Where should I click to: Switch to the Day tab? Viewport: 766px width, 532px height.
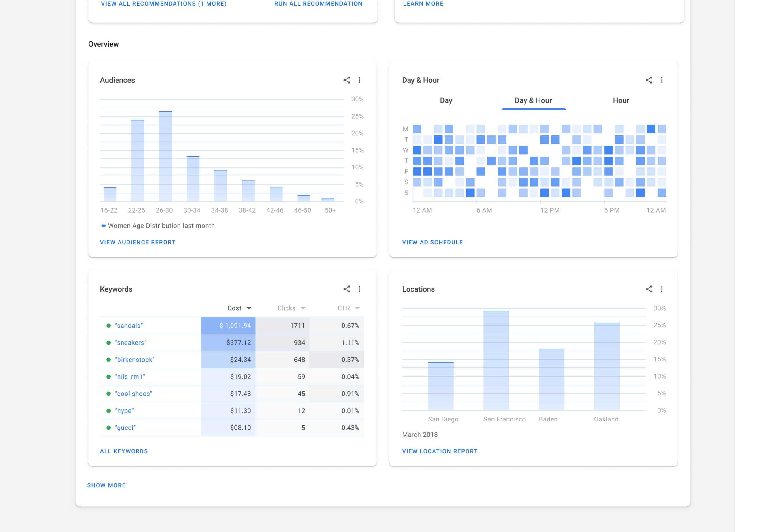click(446, 100)
